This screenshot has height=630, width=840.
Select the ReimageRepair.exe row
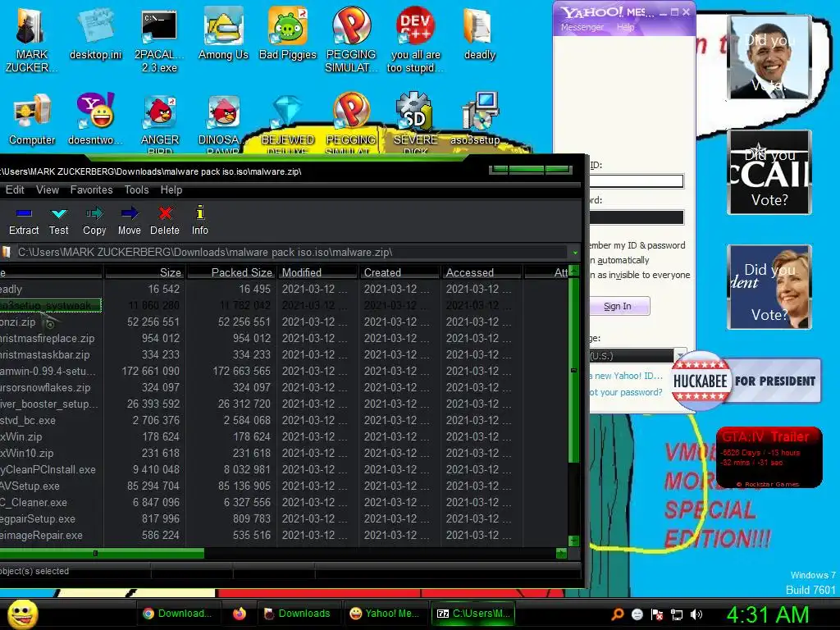click(284, 535)
